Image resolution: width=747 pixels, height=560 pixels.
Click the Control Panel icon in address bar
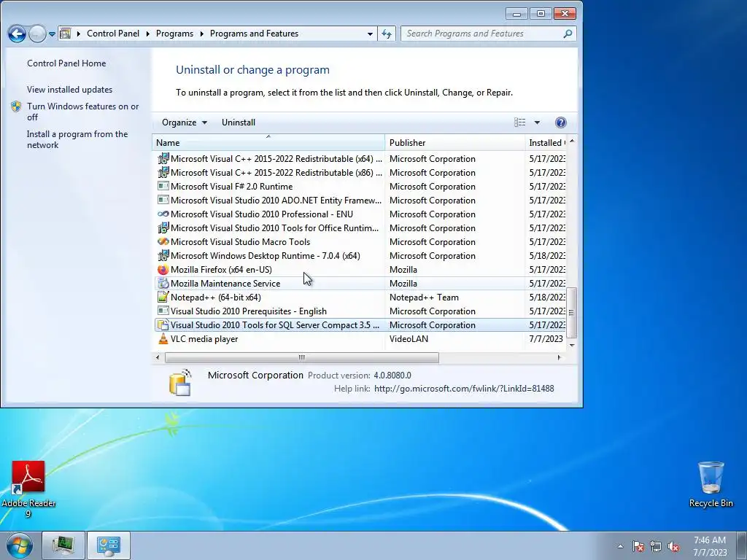coord(66,34)
